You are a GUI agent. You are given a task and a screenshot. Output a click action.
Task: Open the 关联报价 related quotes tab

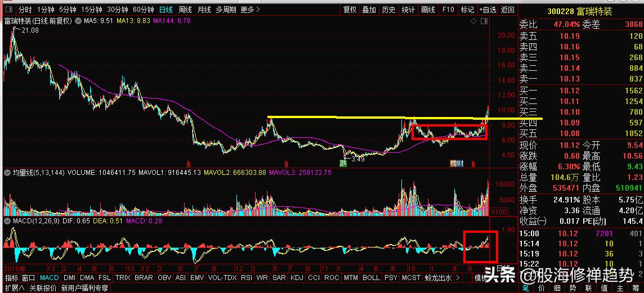[x=43, y=288]
